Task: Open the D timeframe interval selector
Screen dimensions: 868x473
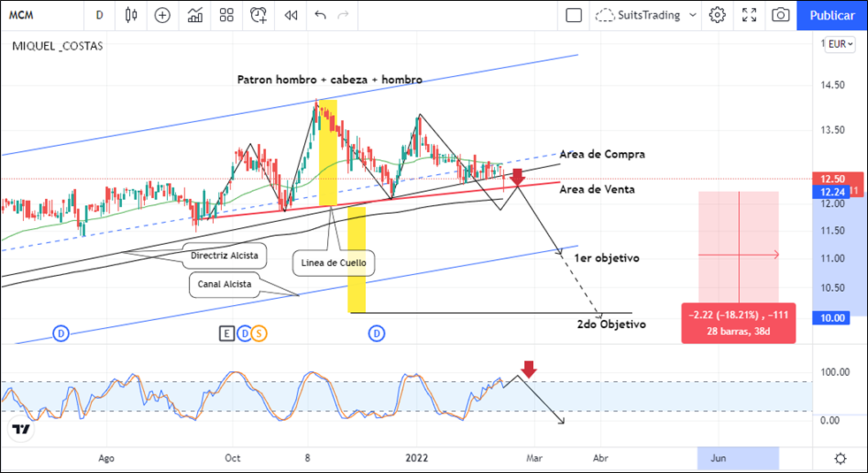Action: click(100, 15)
